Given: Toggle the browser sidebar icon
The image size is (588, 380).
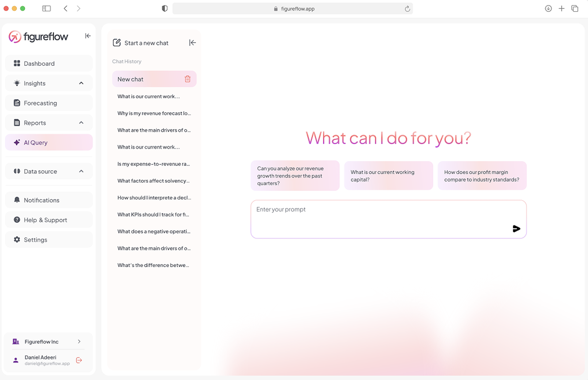Looking at the screenshot, I should click(x=46, y=9).
